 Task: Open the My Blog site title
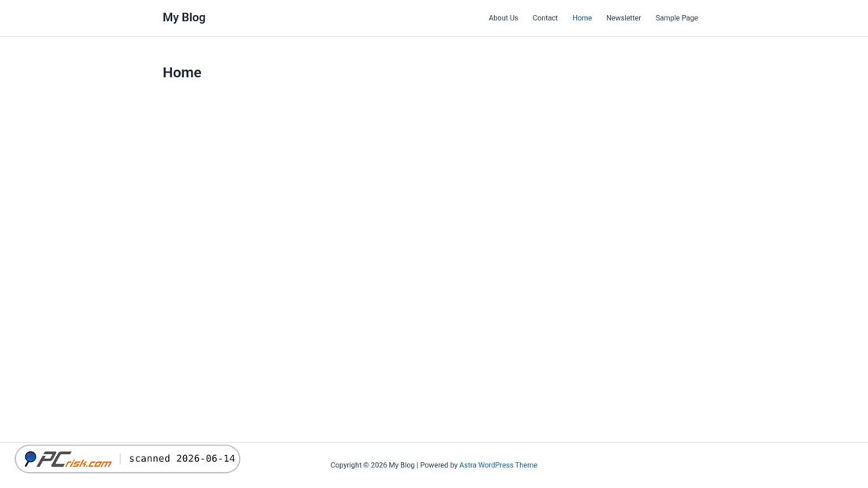[x=184, y=17]
